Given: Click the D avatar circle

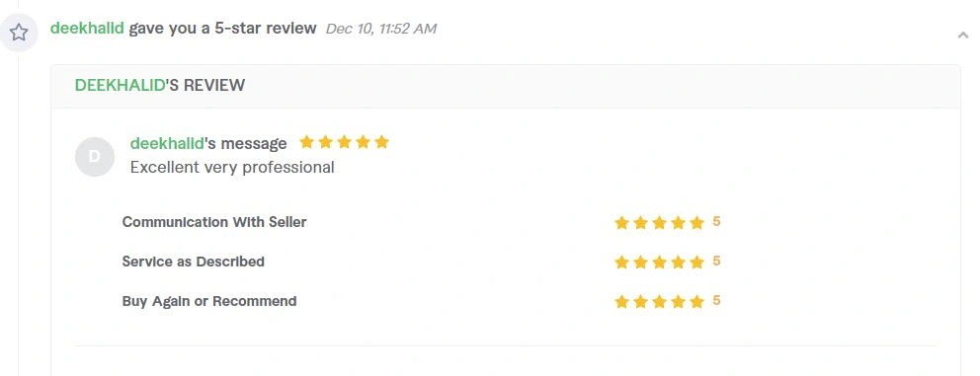Looking at the screenshot, I should (x=95, y=157).
